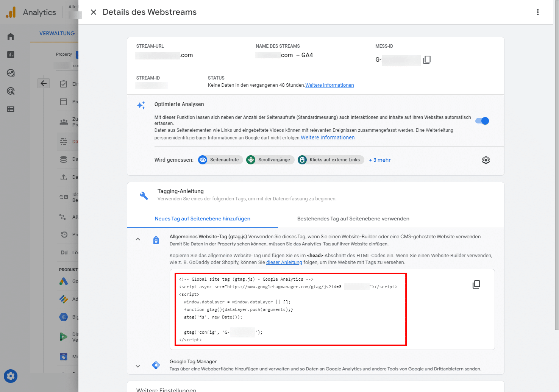This screenshot has width=559, height=392.
Task: Open Advertising cursor icon in sidebar
Action: pyautogui.click(x=11, y=91)
